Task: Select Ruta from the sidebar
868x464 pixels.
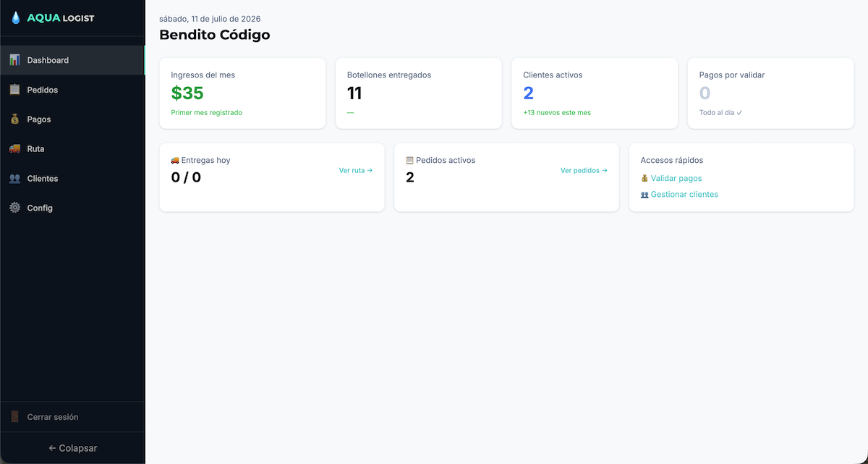Action: (x=72, y=149)
